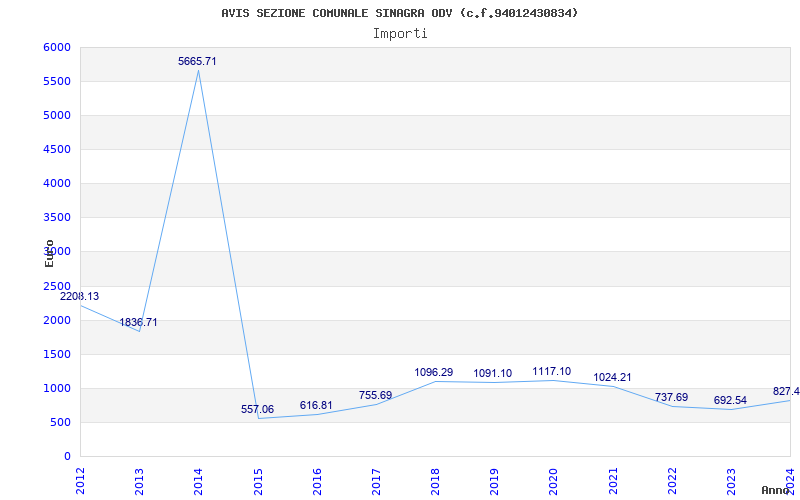Select the 616.81 data label
Image resolution: width=800 pixels, height=500 pixels.
pos(316,405)
